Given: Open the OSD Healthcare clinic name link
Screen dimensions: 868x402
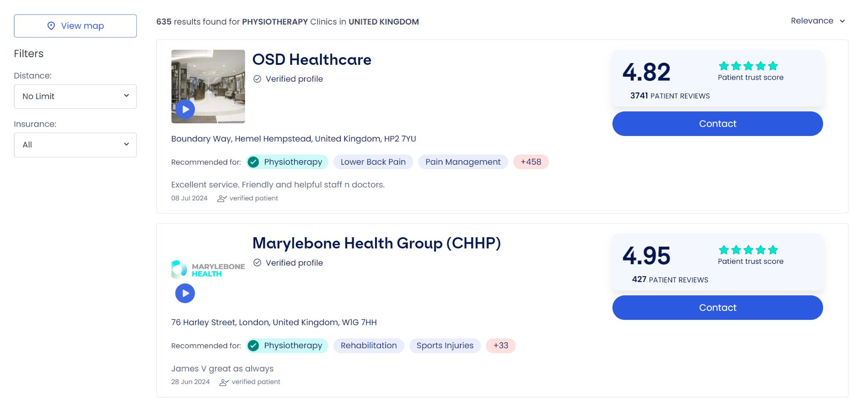Looking at the screenshot, I should pyautogui.click(x=312, y=59).
